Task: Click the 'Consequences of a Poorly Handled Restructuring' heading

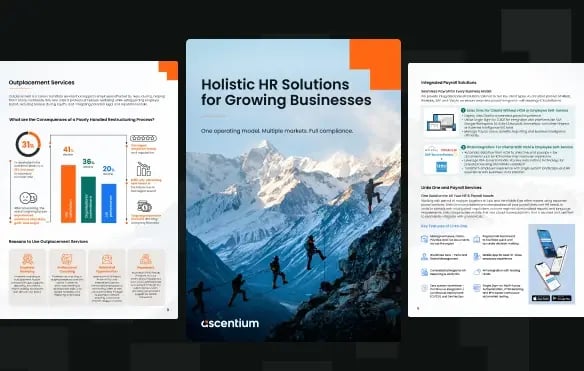Action: click(82, 120)
